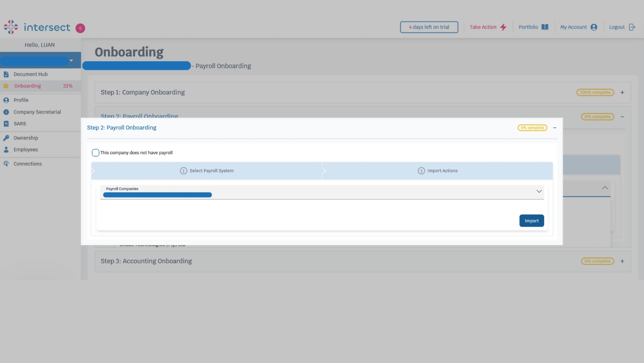Click the My Account user icon
The height and width of the screenshot is (363, 644).
pos(594,27)
